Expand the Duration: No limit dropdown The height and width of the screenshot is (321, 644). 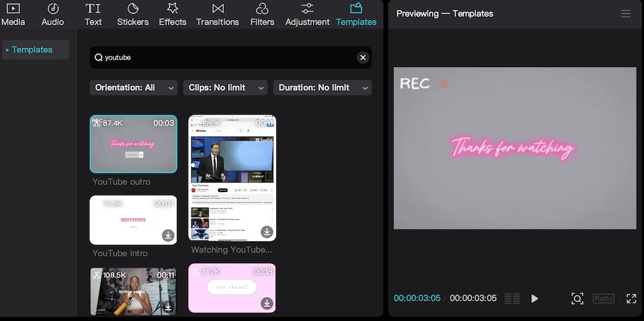(323, 88)
